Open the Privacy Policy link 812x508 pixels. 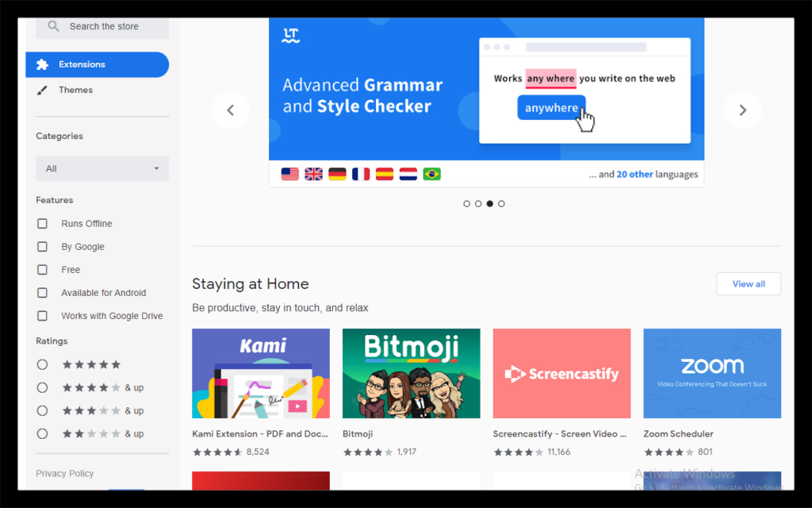pyautogui.click(x=64, y=473)
